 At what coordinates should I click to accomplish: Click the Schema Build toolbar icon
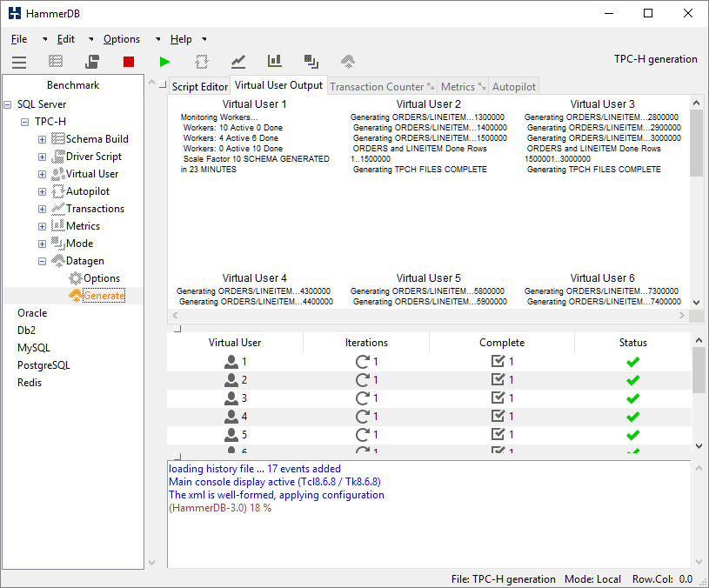(x=56, y=61)
